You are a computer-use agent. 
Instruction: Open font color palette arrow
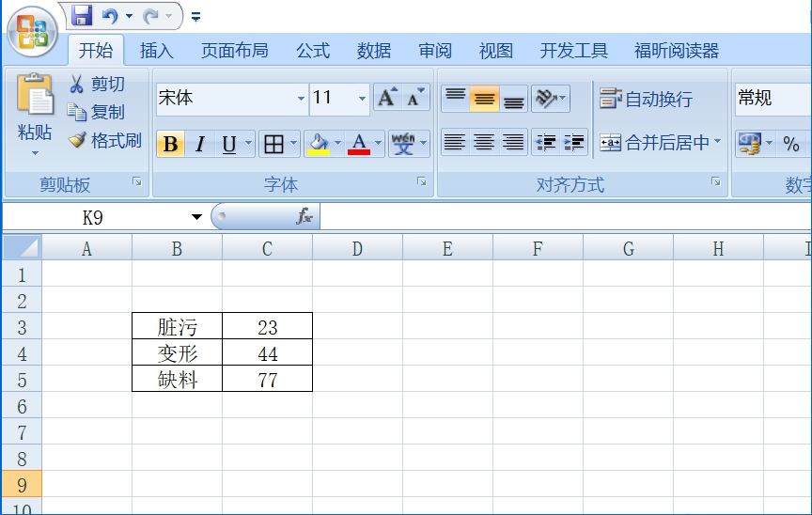click(x=378, y=143)
